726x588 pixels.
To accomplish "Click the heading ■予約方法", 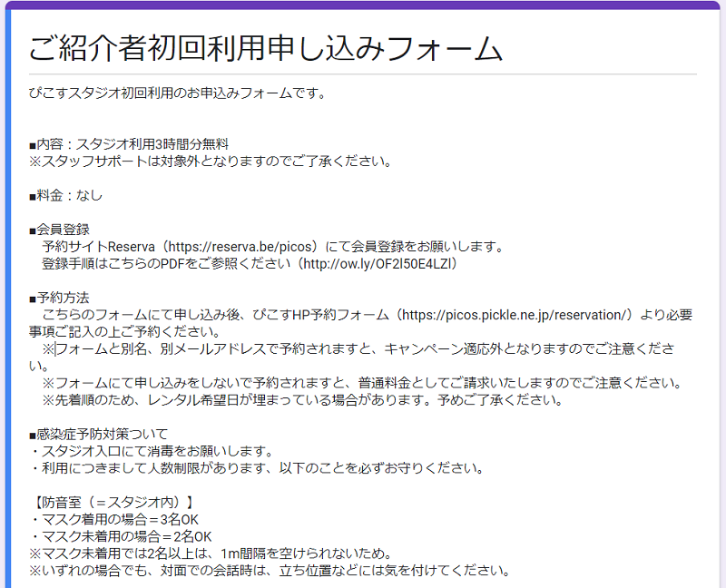I will (x=59, y=298).
